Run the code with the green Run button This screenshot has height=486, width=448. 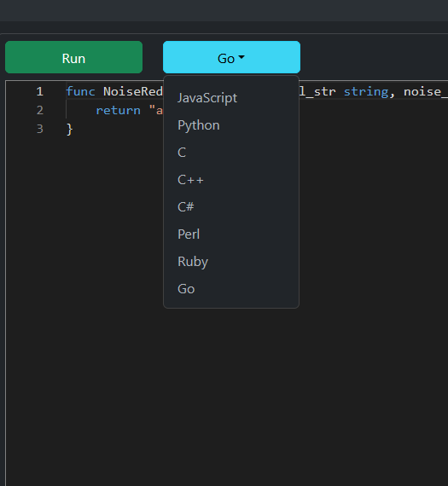point(74,57)
